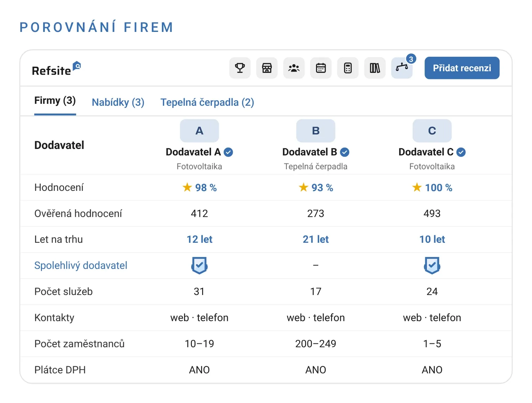Click the letter B avatar tile
Viewport: 532px width, 403px height.
click(316, 131)
